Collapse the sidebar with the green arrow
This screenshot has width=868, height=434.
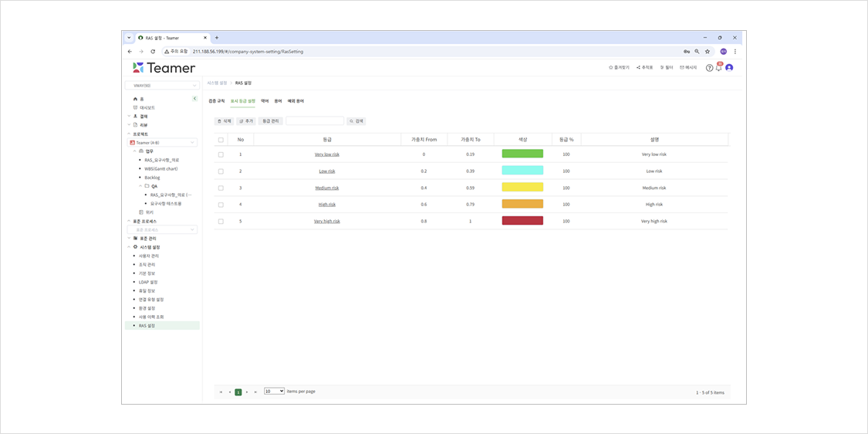click(x=194, y=99)
